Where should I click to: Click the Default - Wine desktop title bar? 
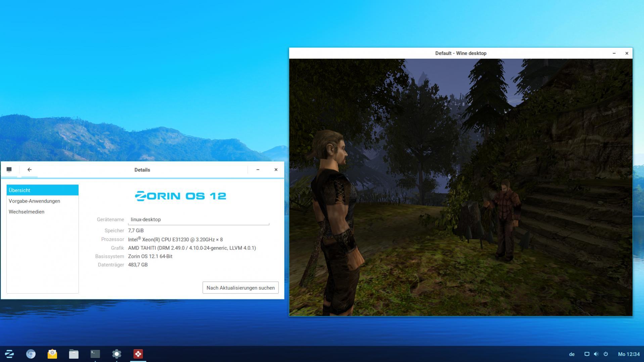tap(461, 53)
